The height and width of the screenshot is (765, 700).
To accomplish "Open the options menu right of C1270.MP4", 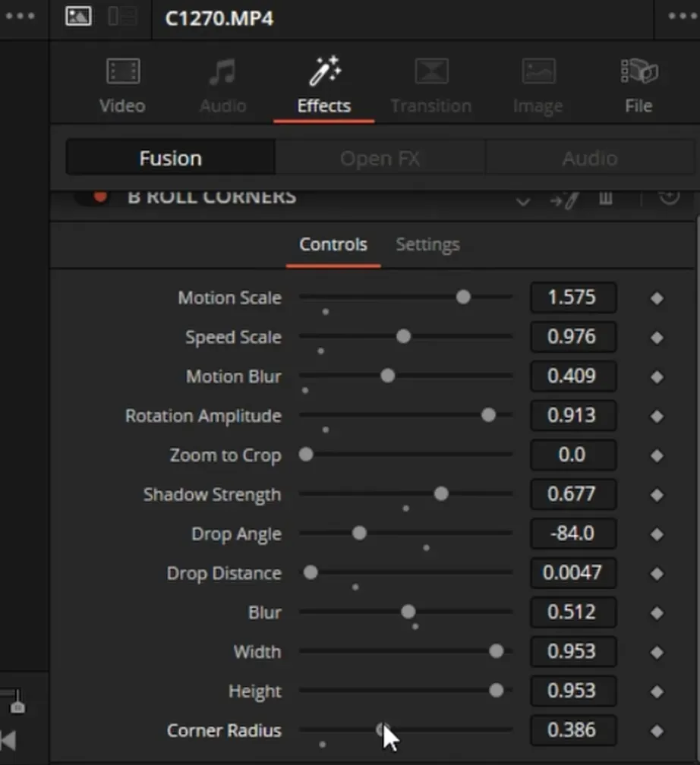I will coord(683,17).
